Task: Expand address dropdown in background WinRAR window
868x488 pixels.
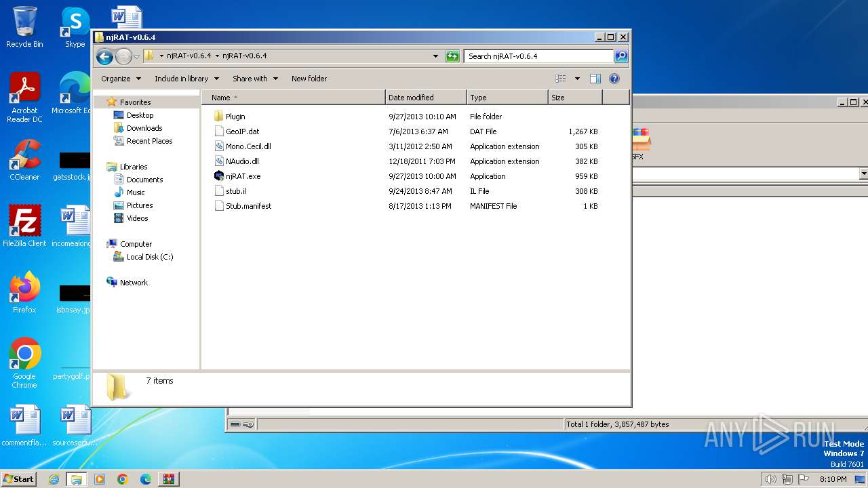Action: tap(863, 174)
